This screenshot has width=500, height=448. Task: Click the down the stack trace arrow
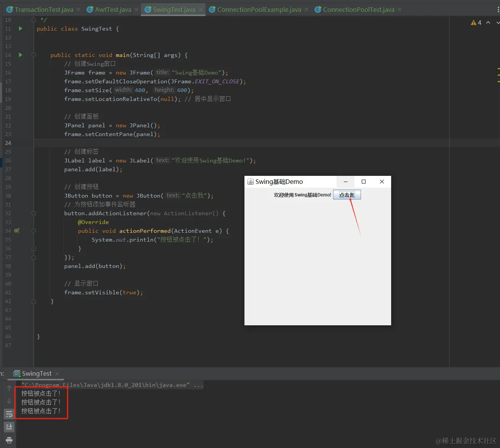9,401
